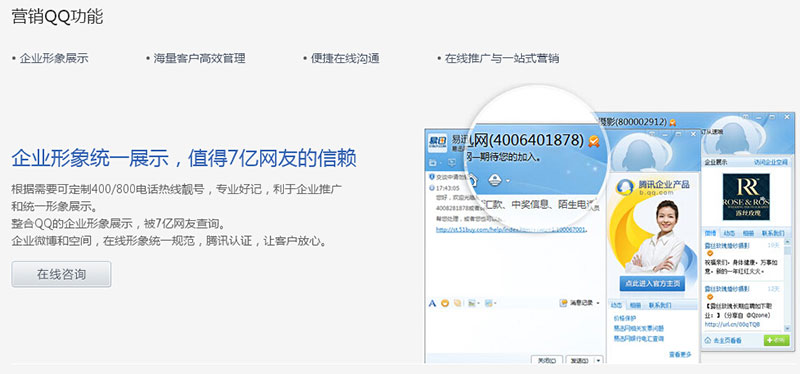Click the badge icon beside 摄影(800002912)

[672, 122]
